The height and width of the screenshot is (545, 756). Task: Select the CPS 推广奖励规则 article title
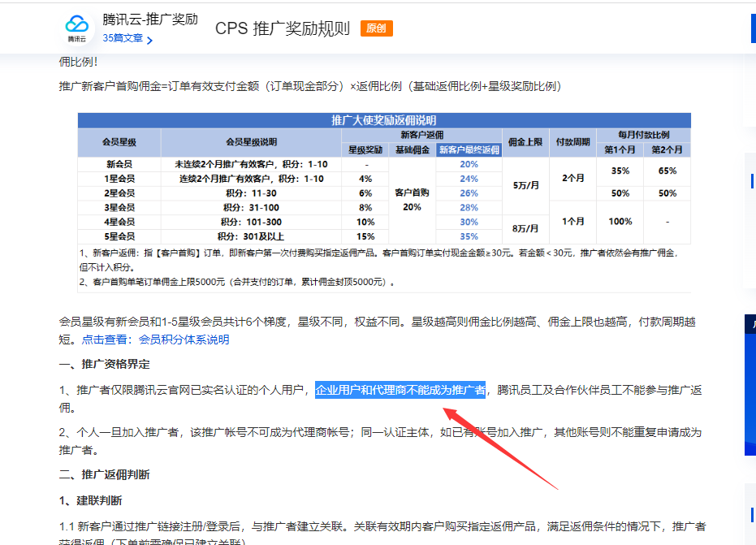[x=282, y=28]
